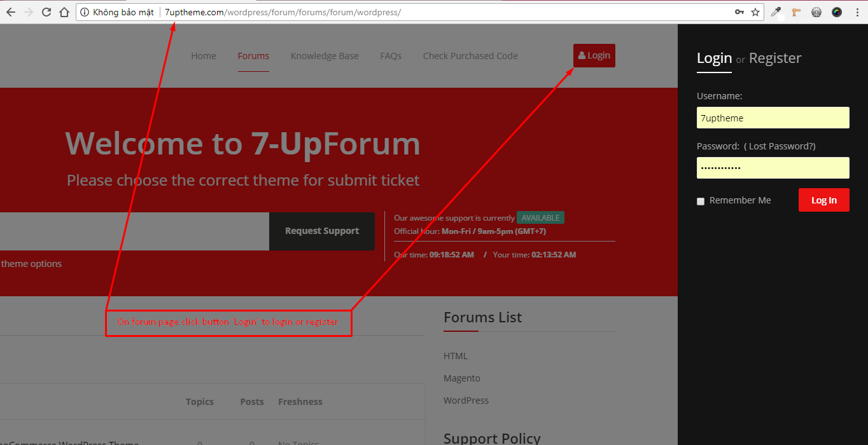The height and width of the screenshot is (445, 868).
Task: Switch to the Register tab
Action: point(774,58)
